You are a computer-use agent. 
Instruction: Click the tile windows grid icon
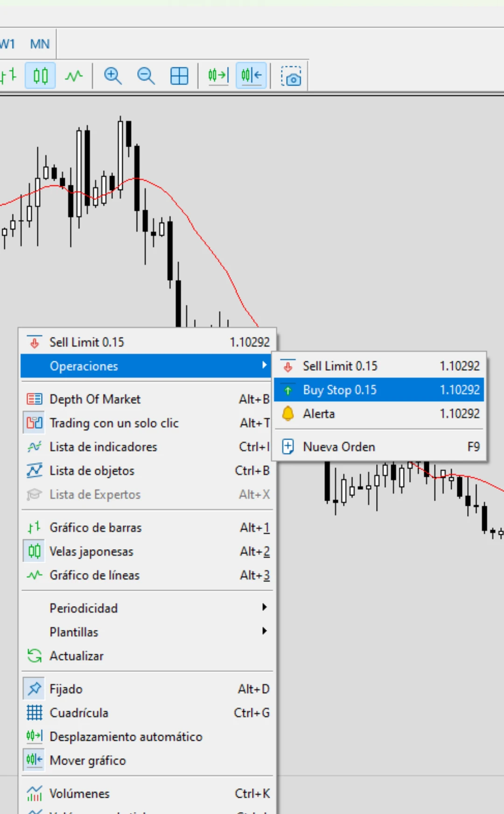(179, 76)
